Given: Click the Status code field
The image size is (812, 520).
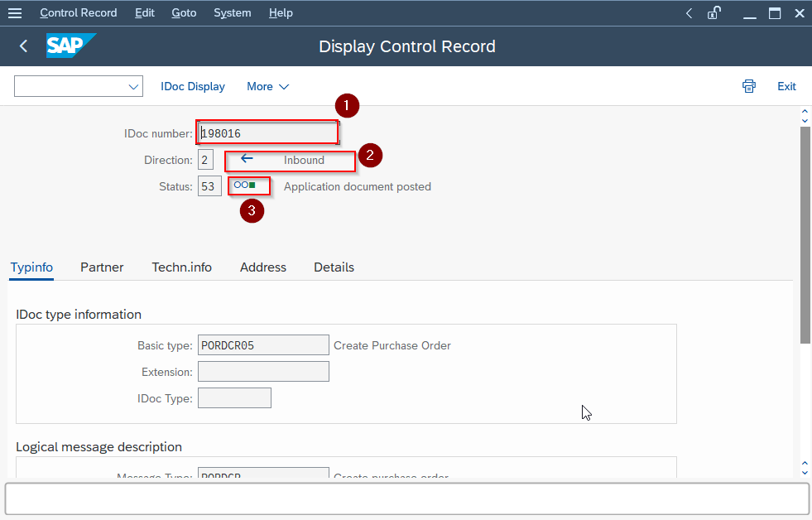Looking at the screenshot, I should click(209, 186).
